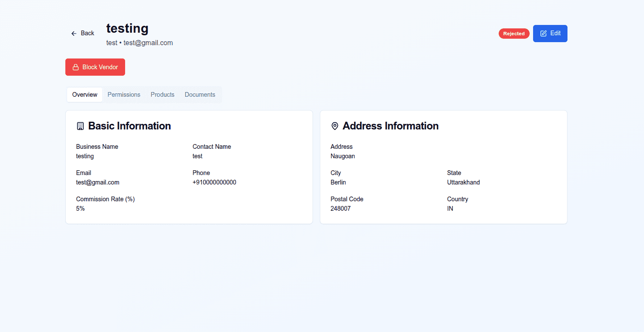Click the vendor title 'testing' heading

coord(127,28)
